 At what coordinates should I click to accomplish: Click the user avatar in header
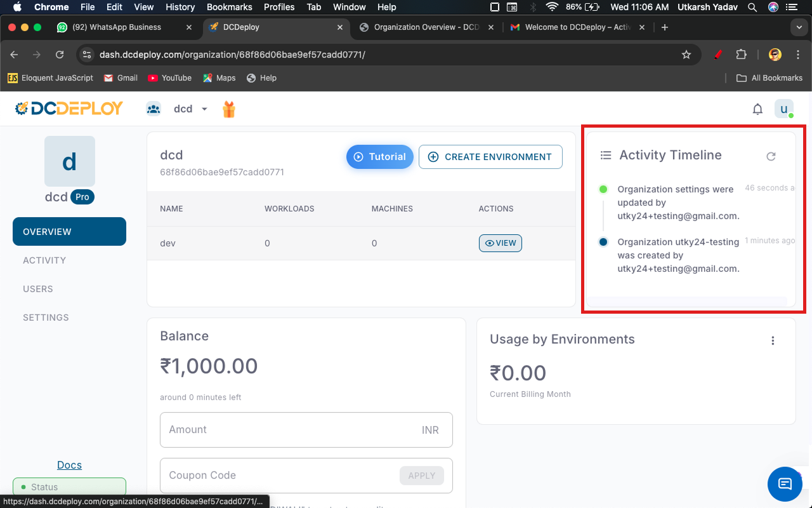pyautogui.click(x=783, y=109)
